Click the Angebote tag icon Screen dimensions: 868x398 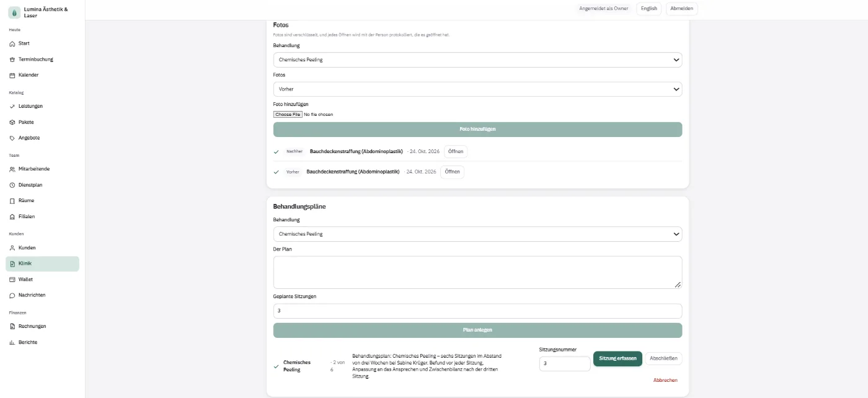(x=12, y=138)
